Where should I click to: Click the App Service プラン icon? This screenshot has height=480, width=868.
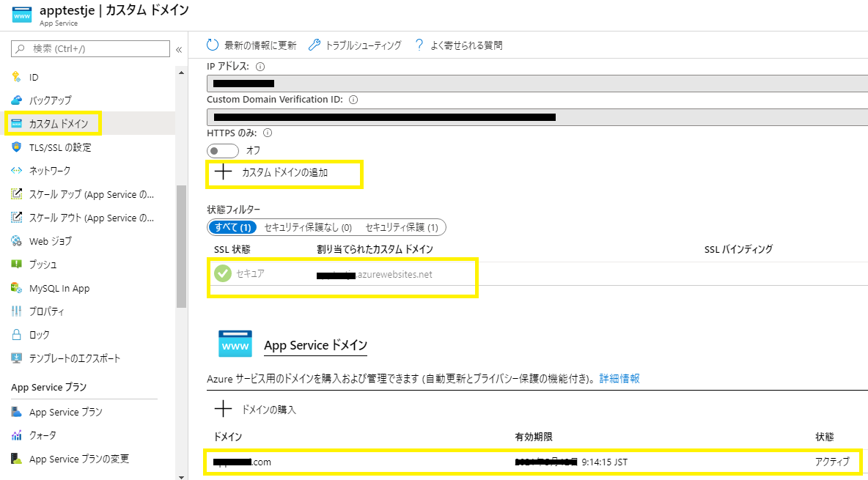17,412
